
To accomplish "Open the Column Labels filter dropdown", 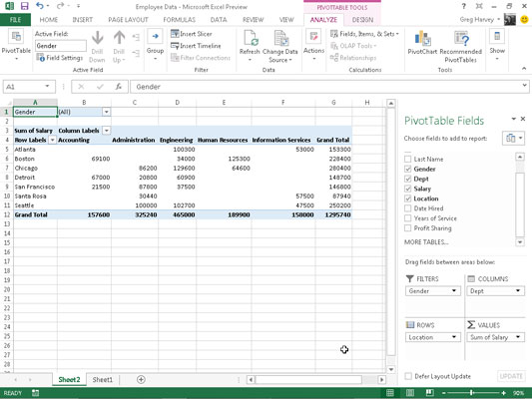I will click(106, 131).
